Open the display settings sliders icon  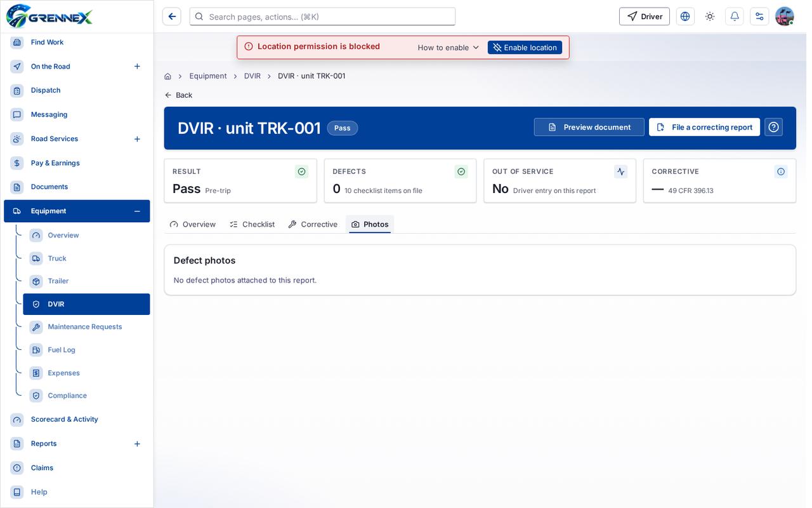759,17
